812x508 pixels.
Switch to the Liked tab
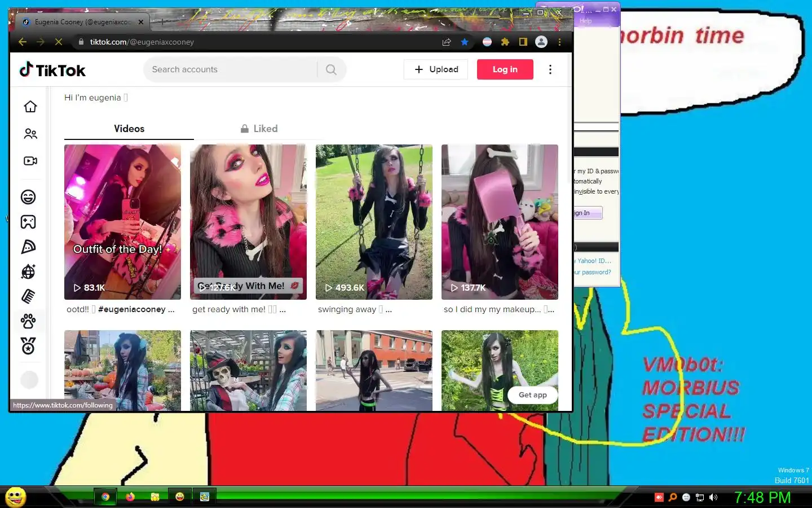(259, 129)
